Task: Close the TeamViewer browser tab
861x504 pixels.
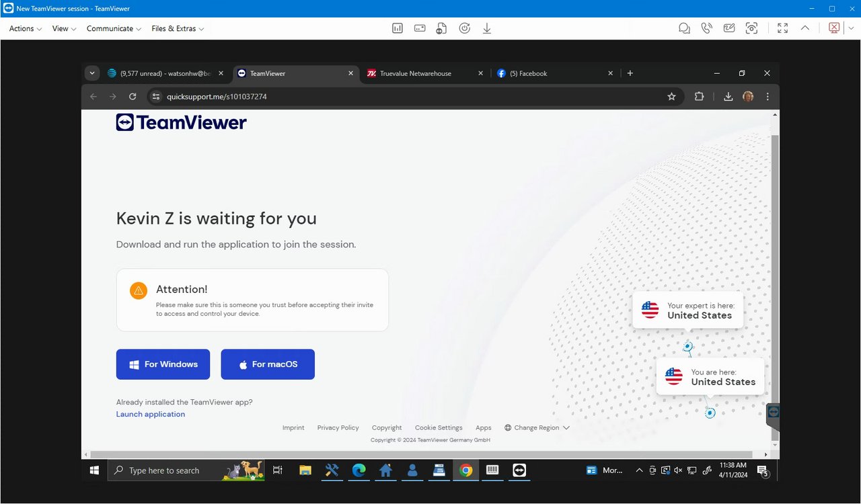Action: pos(350,73)
